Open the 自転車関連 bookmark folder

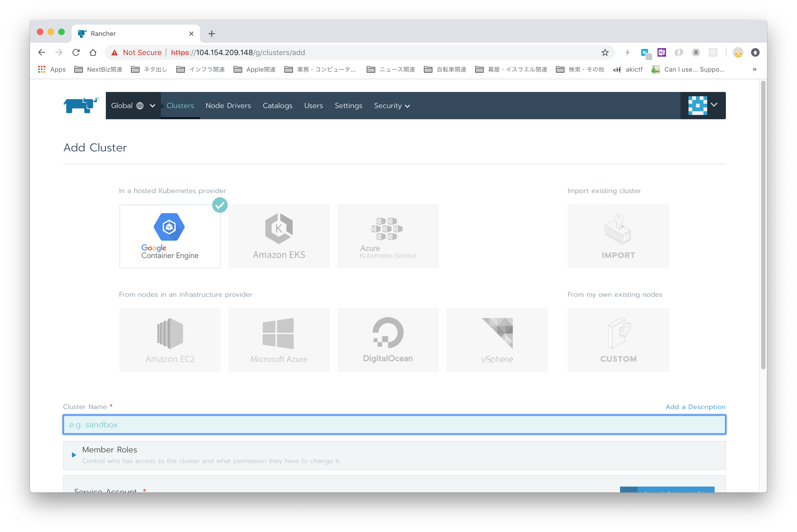click(445, 69)
